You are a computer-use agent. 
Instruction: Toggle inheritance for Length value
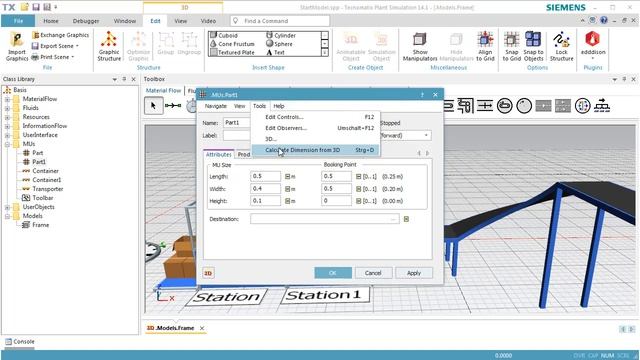click(287, 176)
